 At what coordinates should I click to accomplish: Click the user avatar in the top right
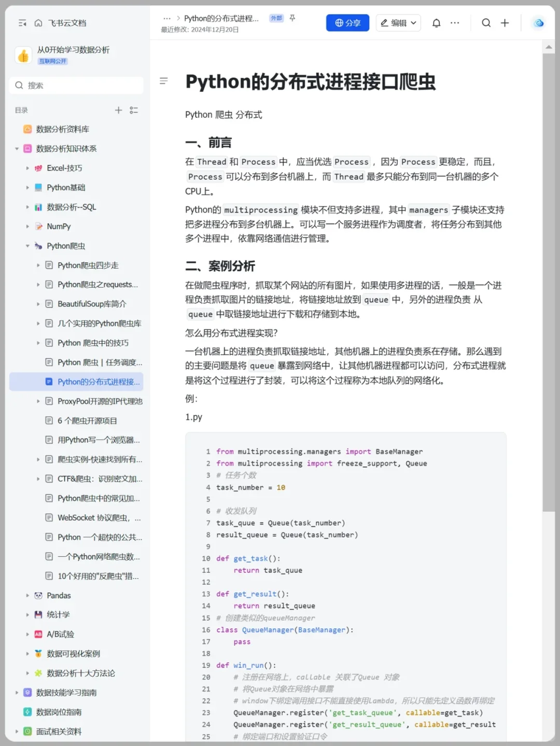pos(538,23)
